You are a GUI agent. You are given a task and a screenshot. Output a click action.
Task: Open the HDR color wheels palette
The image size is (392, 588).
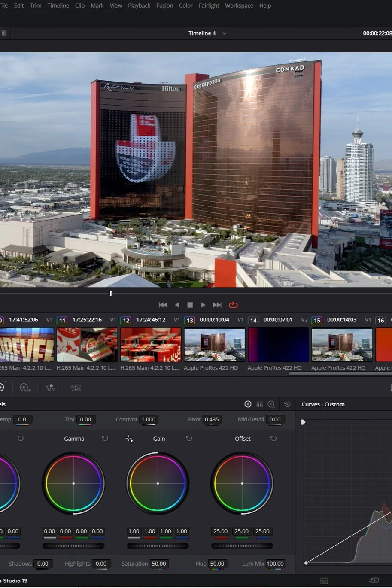(x=25, y=388)
